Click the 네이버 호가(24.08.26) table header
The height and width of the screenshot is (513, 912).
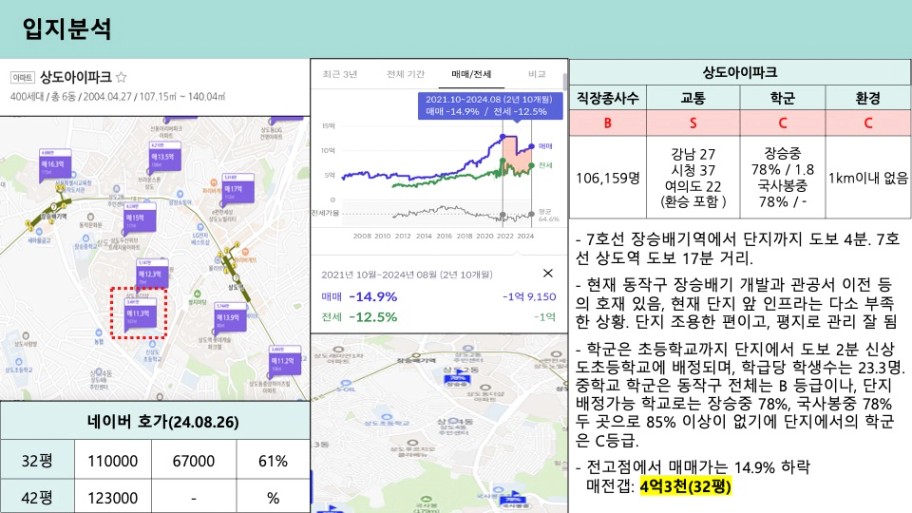[x=155, y=421]
